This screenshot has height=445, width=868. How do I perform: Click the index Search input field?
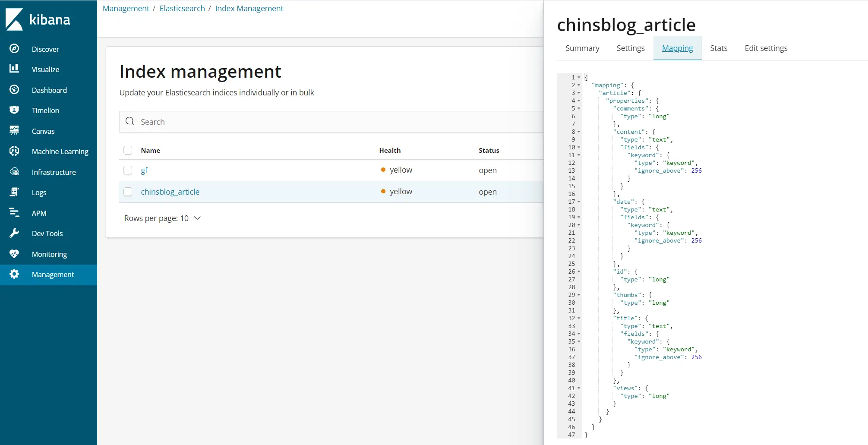pos(337,122)
